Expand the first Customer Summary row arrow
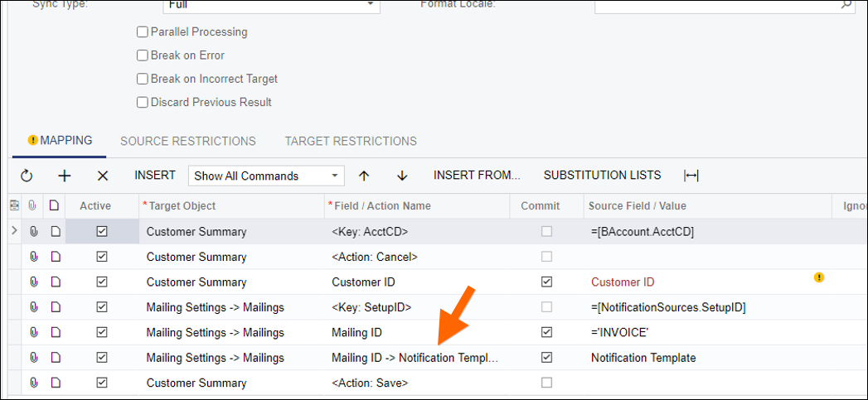 point(14,231)
